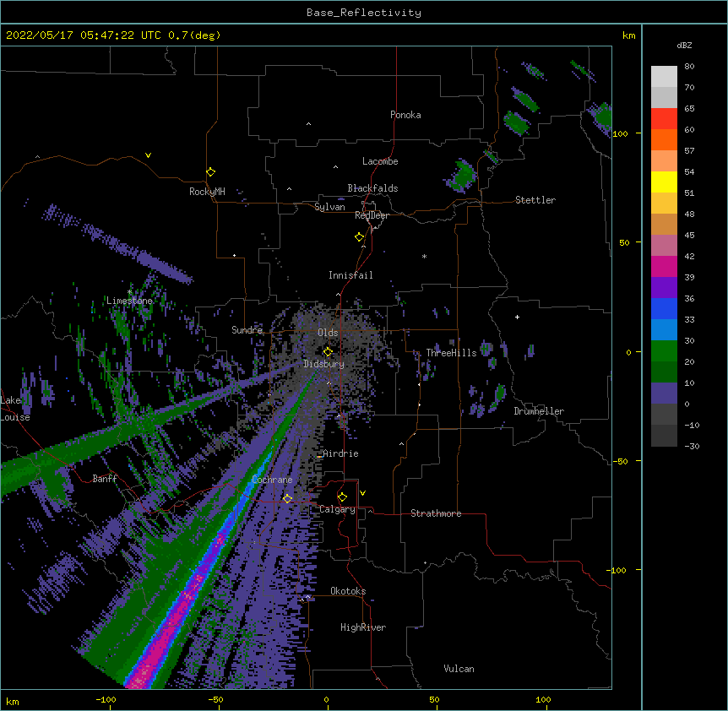
Task: Click the 80 value in the dBZ legend
Action: (x=689, y=67)
